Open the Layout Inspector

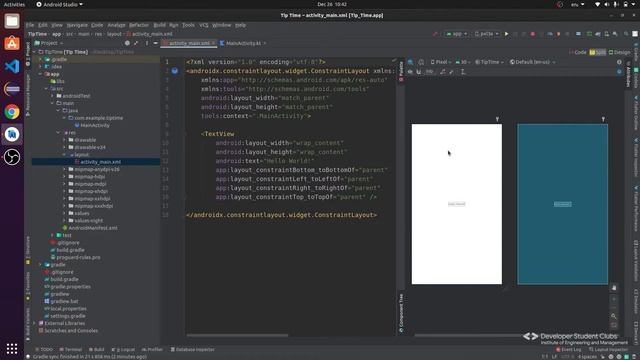point(608,349)
